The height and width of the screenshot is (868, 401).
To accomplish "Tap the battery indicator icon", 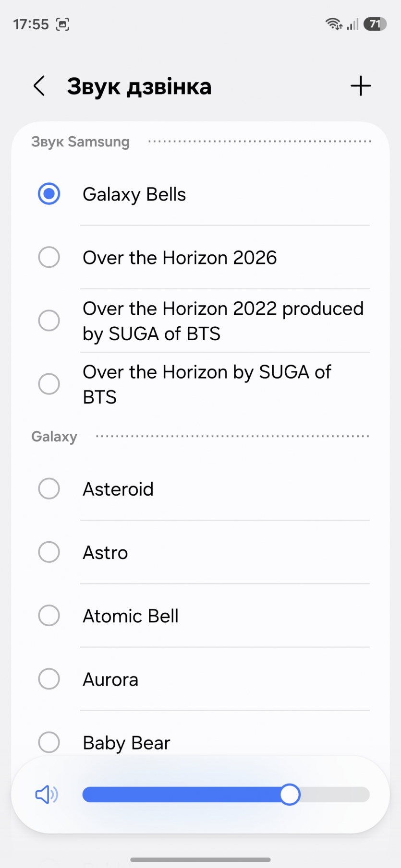I will [375, 24].
